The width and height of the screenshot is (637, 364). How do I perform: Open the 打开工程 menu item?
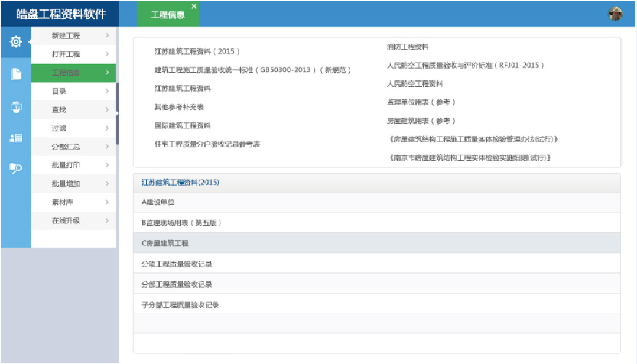(x=66, y=54)
